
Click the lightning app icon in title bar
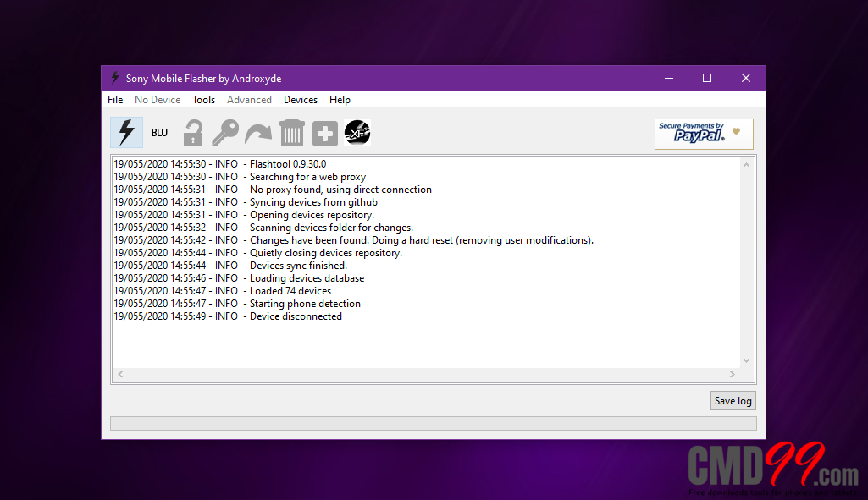point(115,78)
